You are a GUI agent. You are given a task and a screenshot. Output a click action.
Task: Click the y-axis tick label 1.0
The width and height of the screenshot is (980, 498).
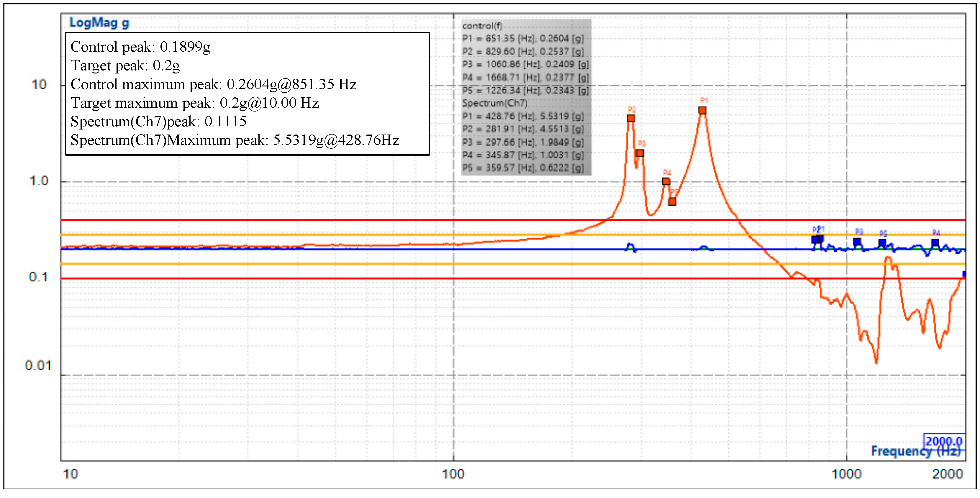(x=39, y=181)
